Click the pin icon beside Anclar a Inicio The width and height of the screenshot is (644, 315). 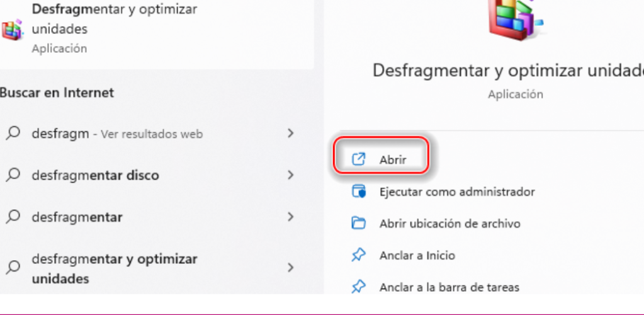pyautogui.click(x=358, y=255)
